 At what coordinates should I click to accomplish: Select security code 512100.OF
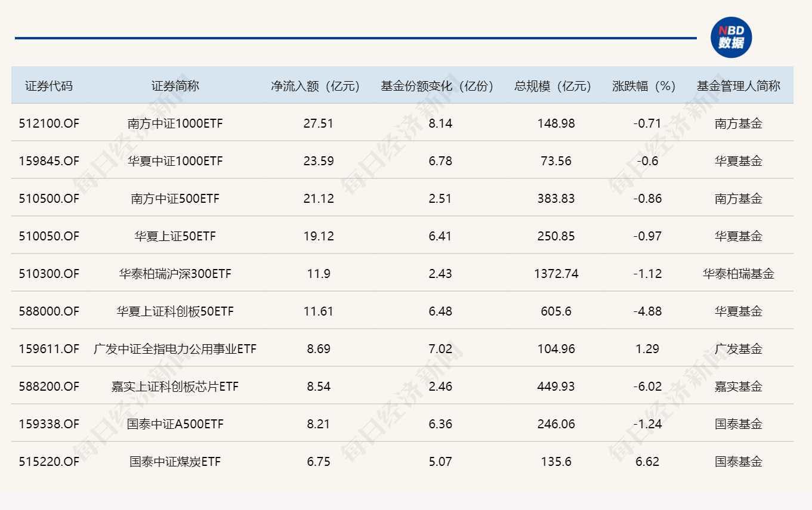tap(49, 123)
